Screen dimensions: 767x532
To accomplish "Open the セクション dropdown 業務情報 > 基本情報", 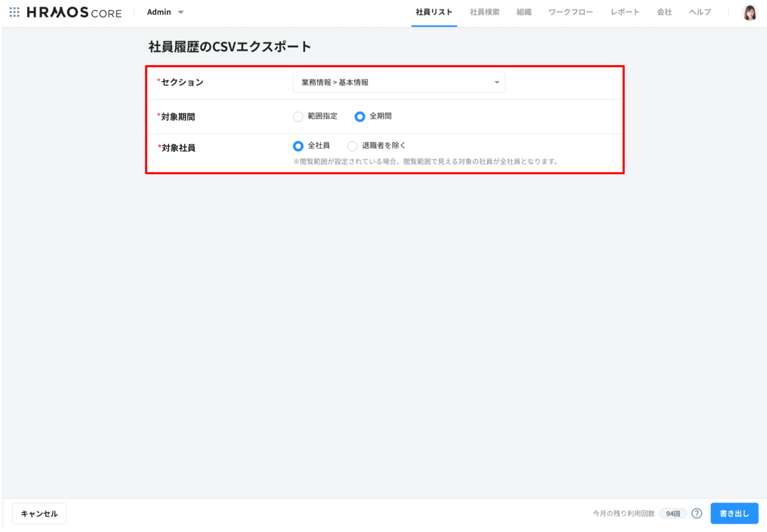I will tap(399, 82).
